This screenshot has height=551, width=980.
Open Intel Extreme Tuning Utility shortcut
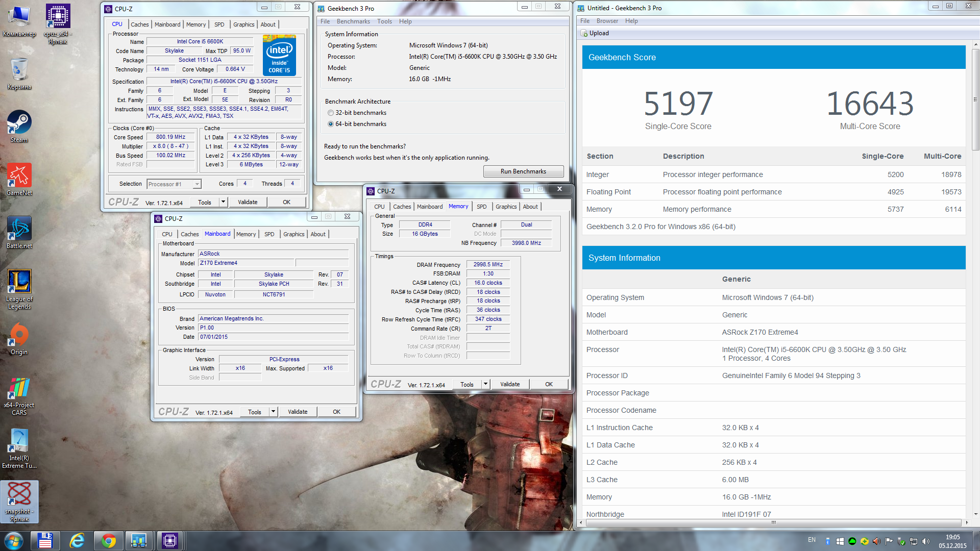(19, 449)
